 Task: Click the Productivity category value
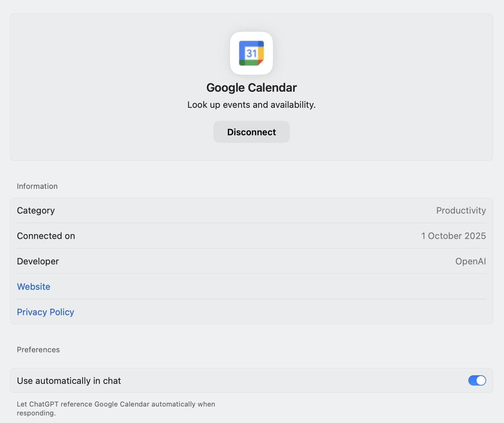point(461,210)
